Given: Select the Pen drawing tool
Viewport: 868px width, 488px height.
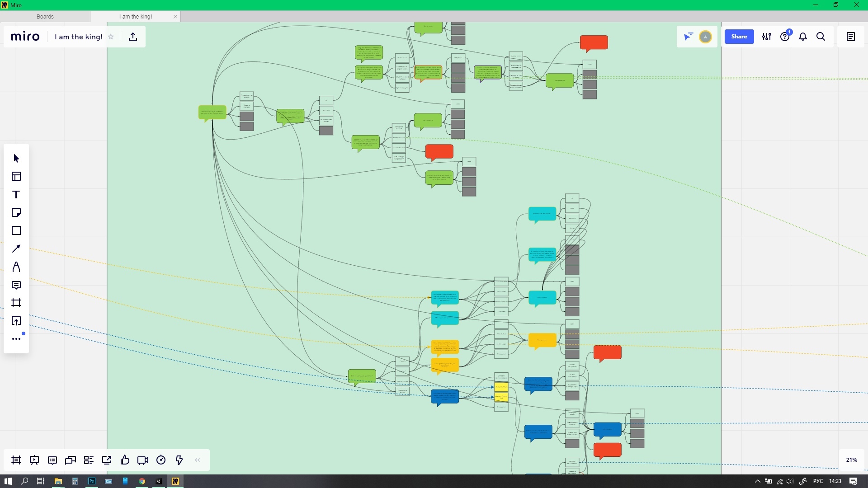Looking at the screenshot, I should click(16, 267).
